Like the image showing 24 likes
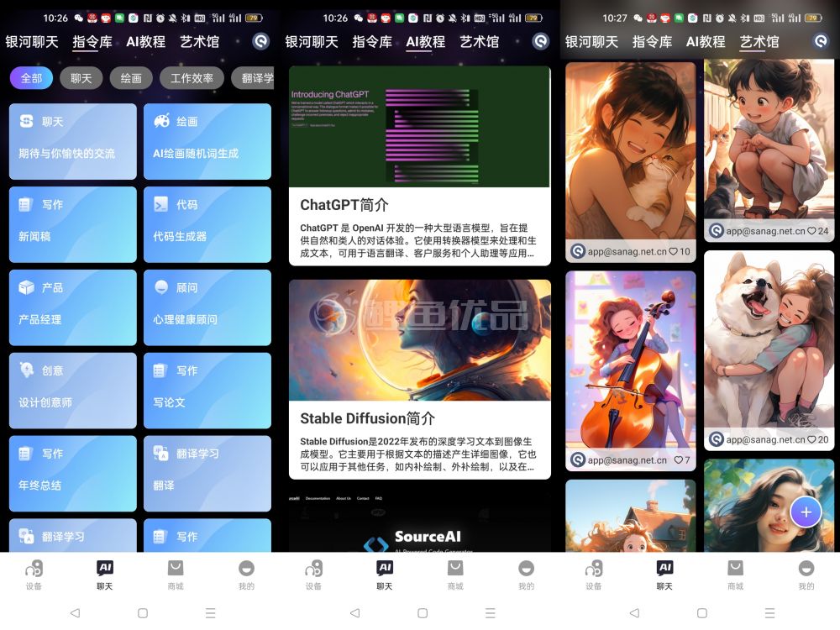This screenshot has height=630, width=840. pyautogui.click(x=811, y=231)
